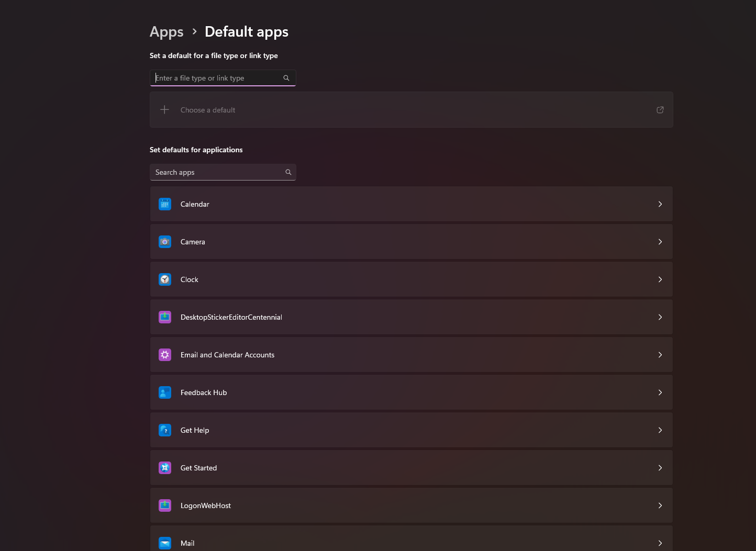Click the Get Help app icon
The image size is (756, 551).
click(165, 430)
